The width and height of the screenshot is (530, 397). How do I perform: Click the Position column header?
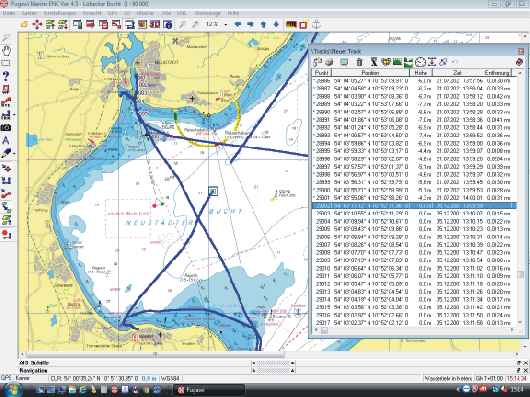(371, 73)
